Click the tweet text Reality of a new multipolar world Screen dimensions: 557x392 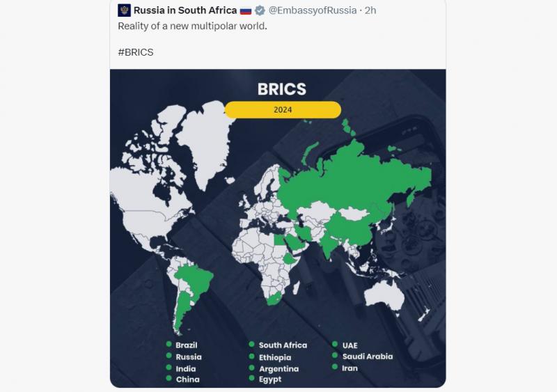coord(192,26)
